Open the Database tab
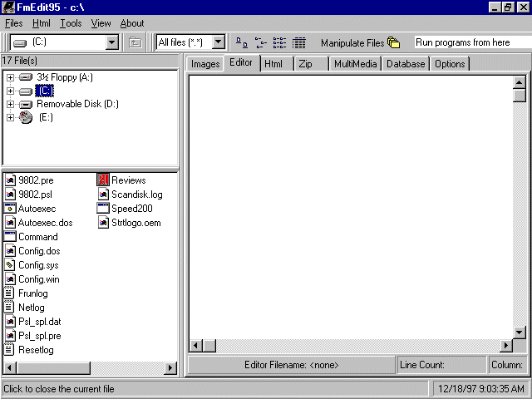532x399 pixels. point(406,64)
